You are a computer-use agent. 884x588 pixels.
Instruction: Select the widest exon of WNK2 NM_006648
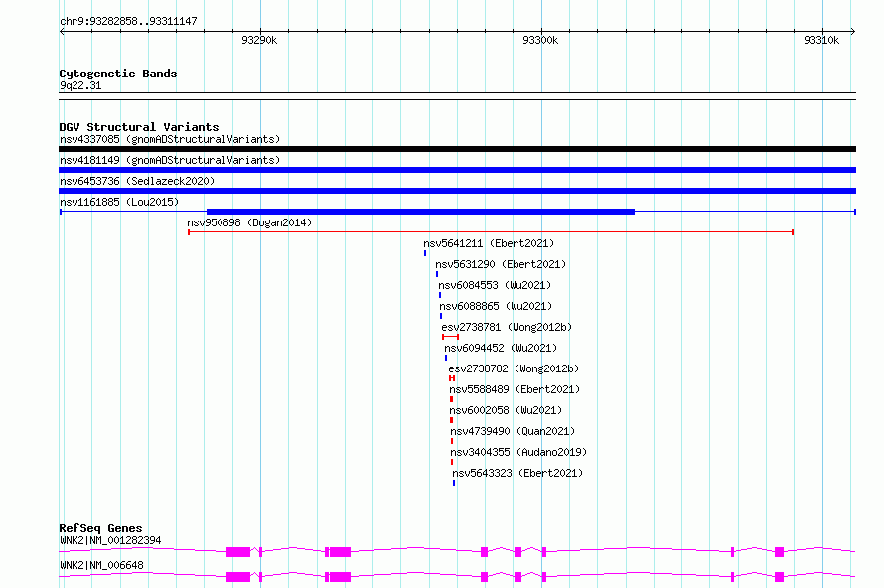[x=238, y=577]
